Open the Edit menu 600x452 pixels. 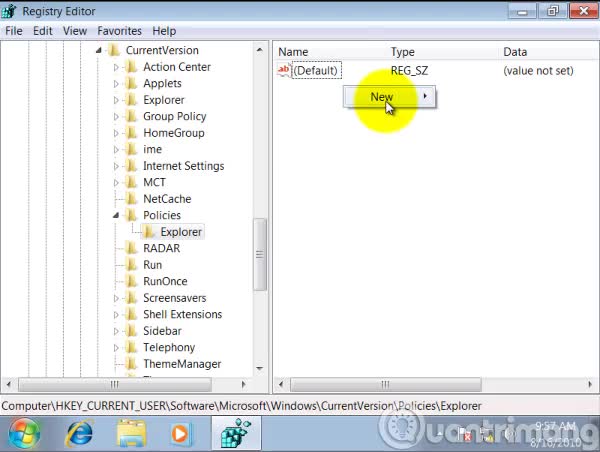[42, 31]
